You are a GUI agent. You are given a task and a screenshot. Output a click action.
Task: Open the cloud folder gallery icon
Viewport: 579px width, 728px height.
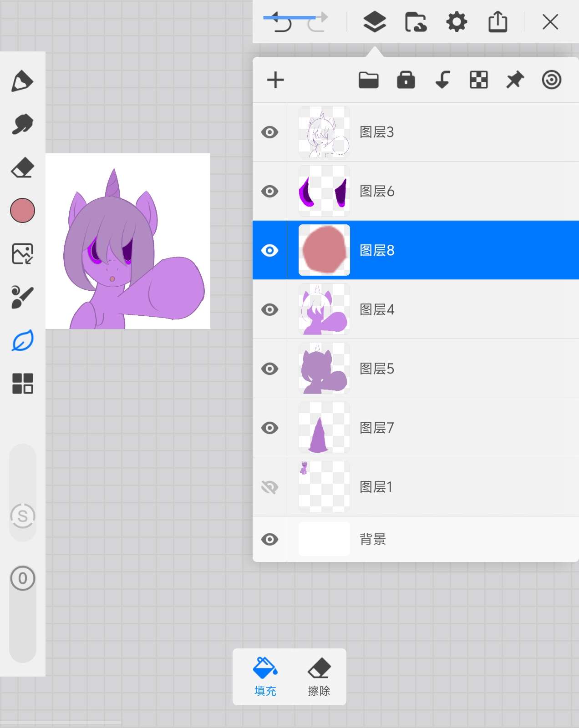pyautogui.click(x=416, y=22)
